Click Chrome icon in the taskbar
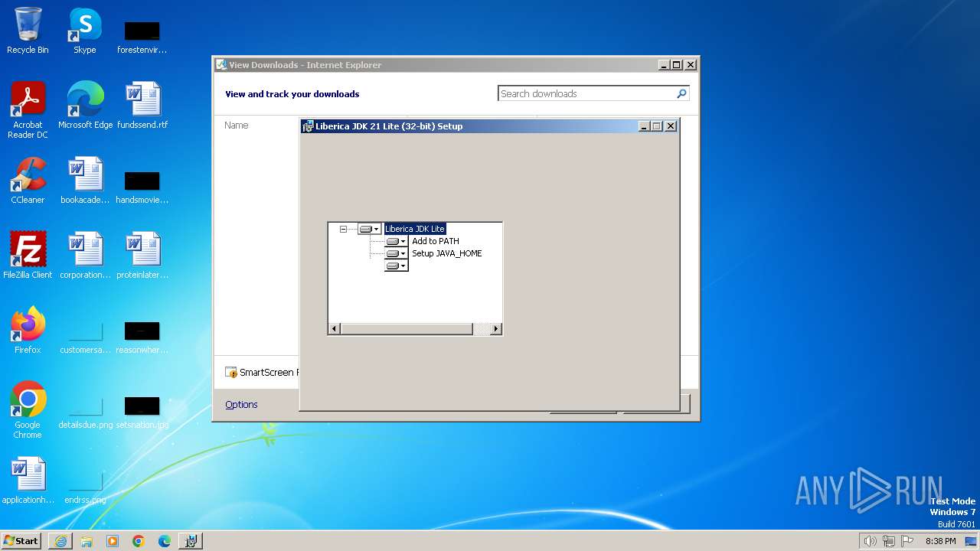Screen dimensions: 980x551 click(x=139, y=541)
